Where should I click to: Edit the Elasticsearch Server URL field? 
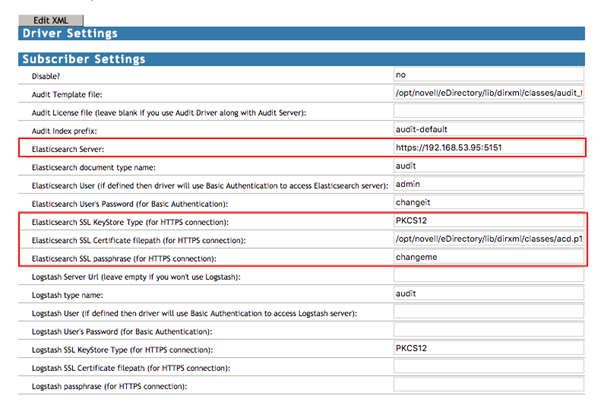[x=488, y=148]
